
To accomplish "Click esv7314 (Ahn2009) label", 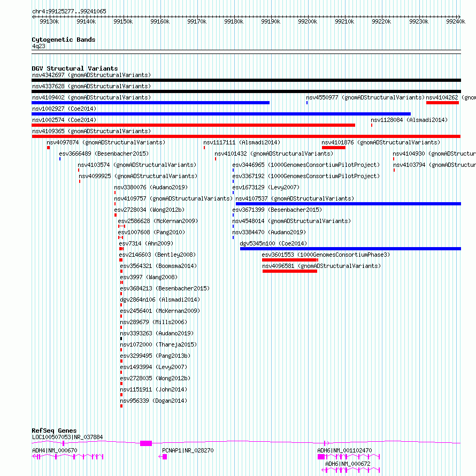I will tap(146, 243).
